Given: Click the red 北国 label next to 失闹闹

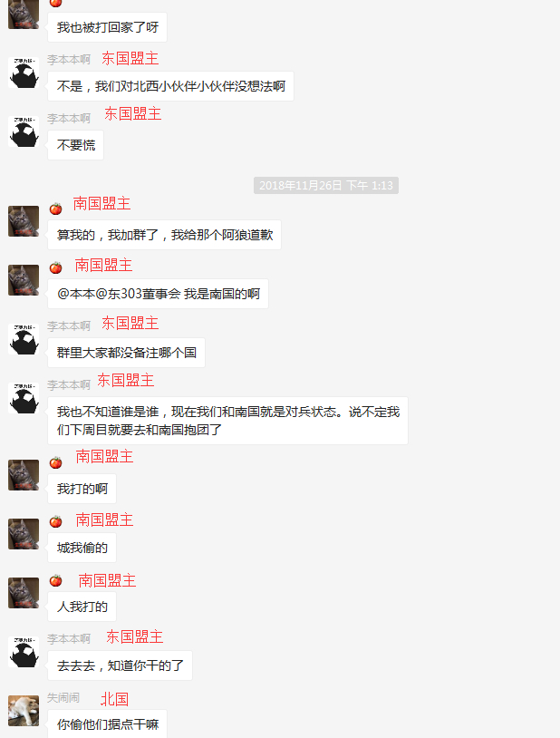Looking at the screenshot, I should point(115,699).
